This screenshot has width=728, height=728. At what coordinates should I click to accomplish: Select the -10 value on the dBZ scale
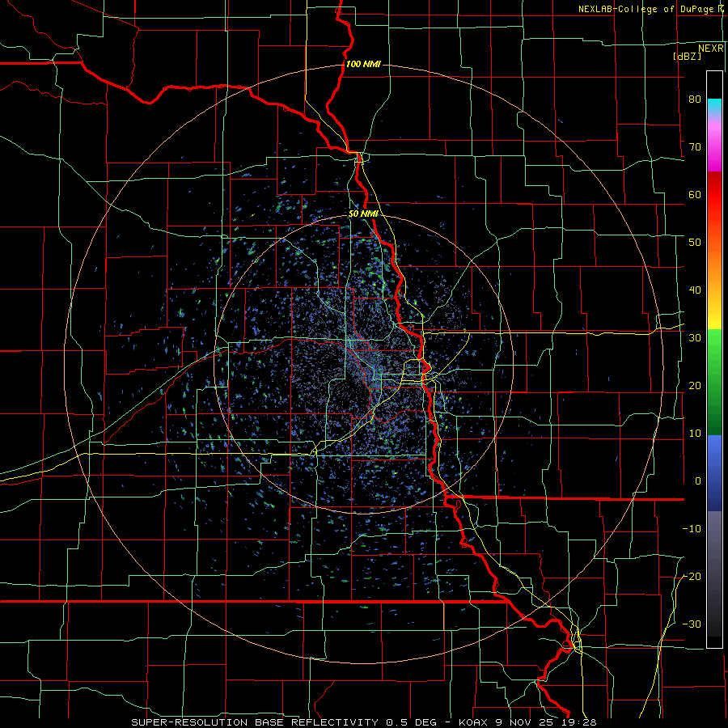[692, 528]
